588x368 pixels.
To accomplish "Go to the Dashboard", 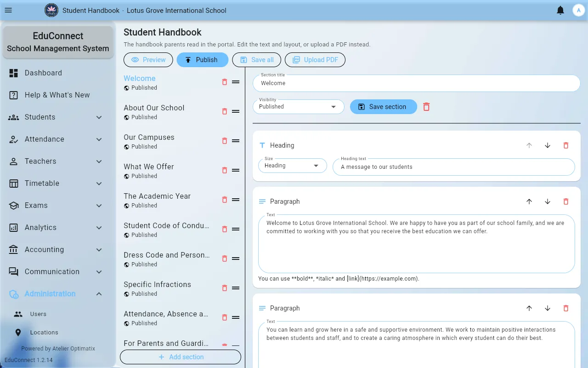I will tap(57, 73).
